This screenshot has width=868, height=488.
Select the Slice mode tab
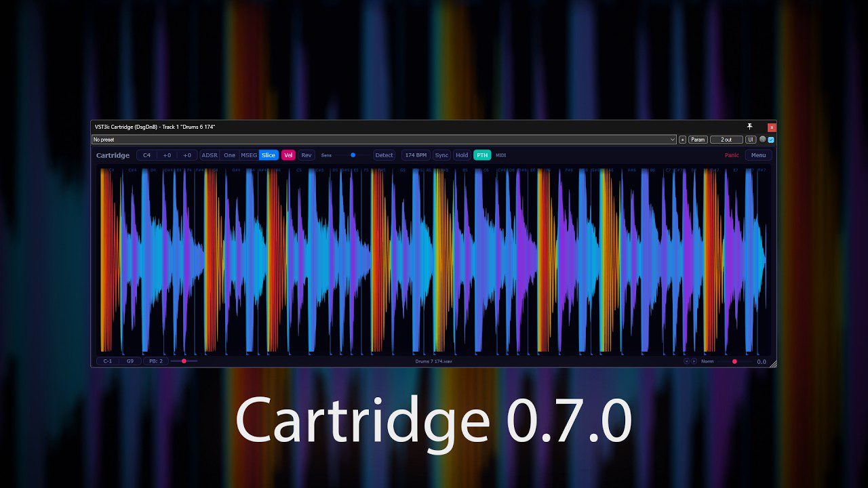[269, 155]
